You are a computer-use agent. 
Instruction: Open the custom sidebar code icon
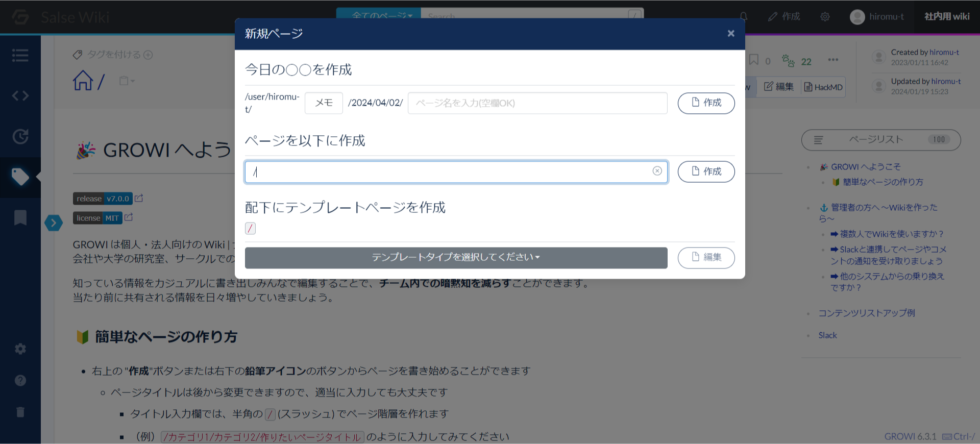20,95
